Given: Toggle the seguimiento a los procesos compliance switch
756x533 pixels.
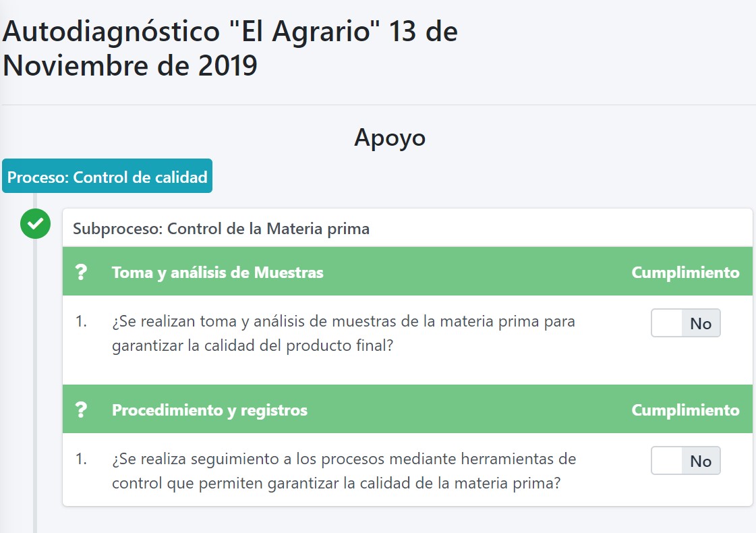Looking at the screenshot, I should coord(686,461).
